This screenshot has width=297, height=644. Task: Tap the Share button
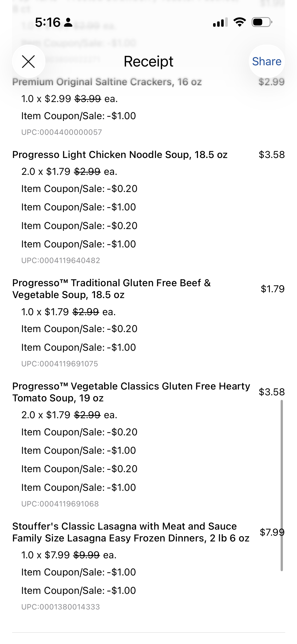coord(267,61)
